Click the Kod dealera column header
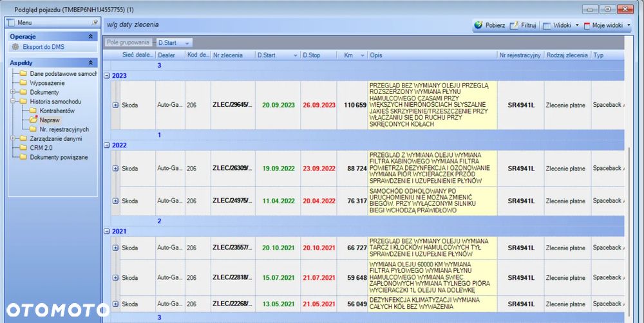644x323 pixels. pos(198,55)
